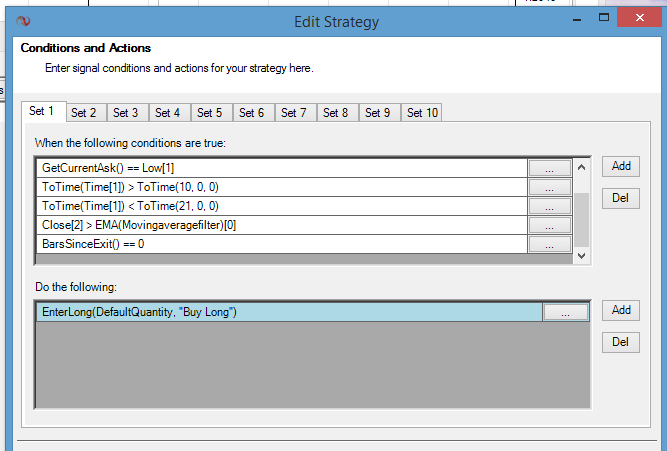Click ellipsis button beside ToTime(21, 0, 0) condition

tap(548, 206)
